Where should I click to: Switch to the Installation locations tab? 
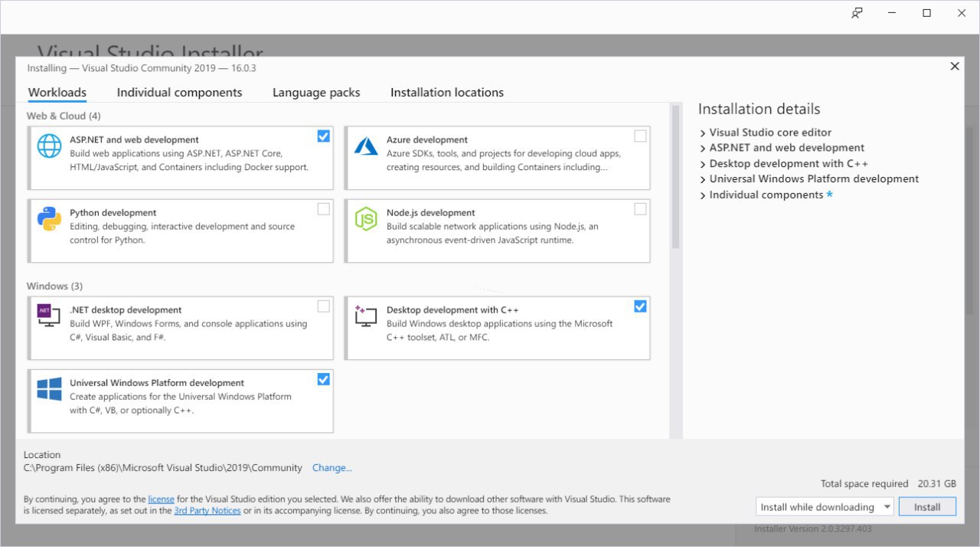tap(447, 93)
